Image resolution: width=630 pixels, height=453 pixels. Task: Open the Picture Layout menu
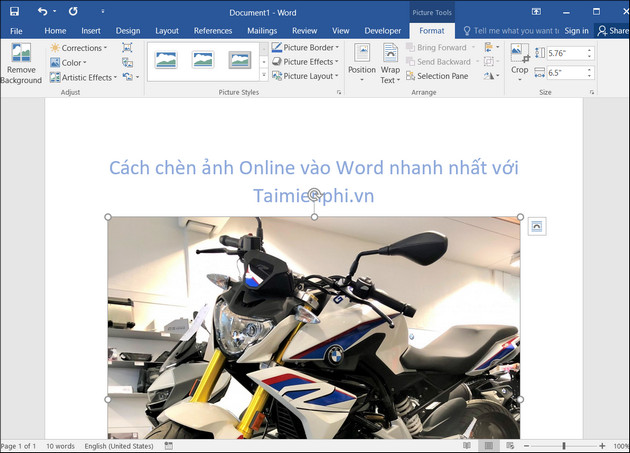pos(305,76)
